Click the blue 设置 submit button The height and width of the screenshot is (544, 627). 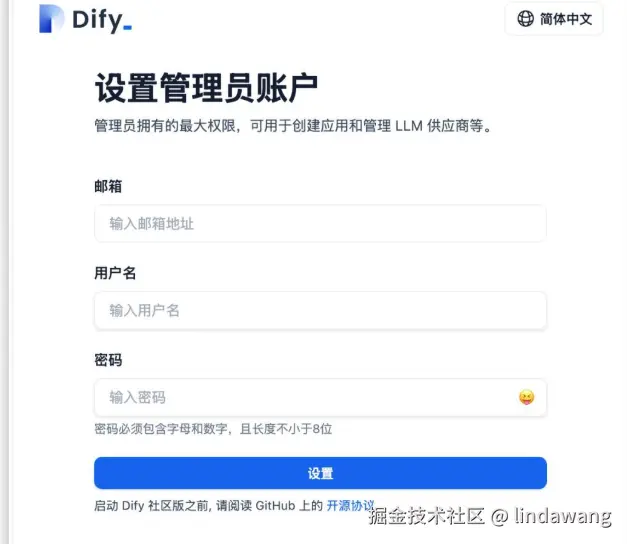pyautogui.click(x=320, y=473)
